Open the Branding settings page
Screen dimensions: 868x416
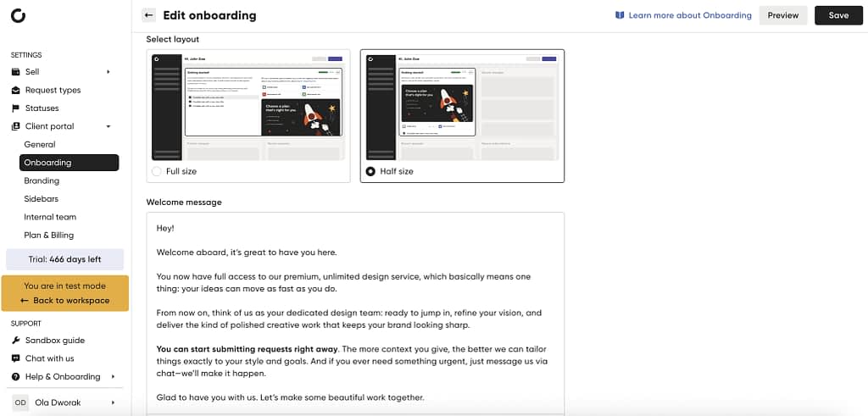(x=42, y=181)
